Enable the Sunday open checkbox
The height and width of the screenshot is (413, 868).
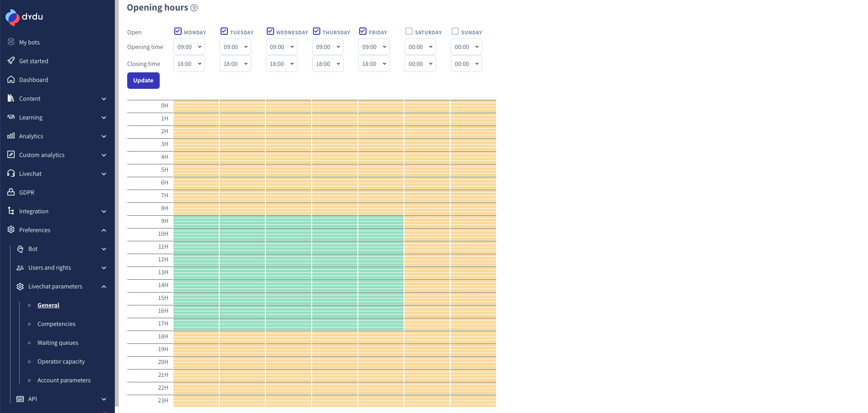[x=455, y=32]
